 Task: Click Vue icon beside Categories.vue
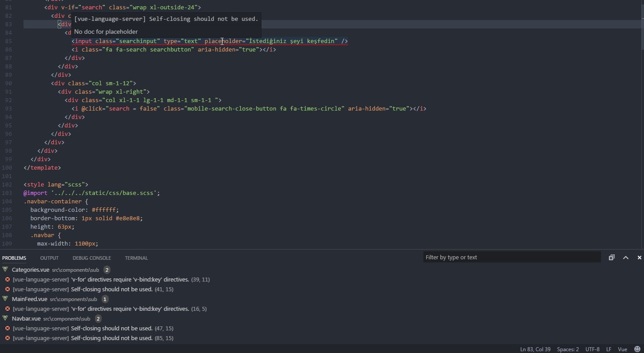pyautogui.click(x=5, y=270)
